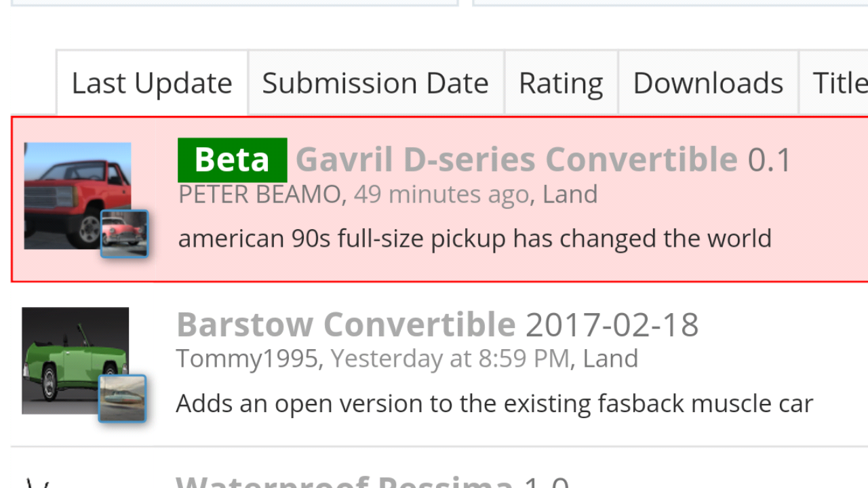
Task: Open Land category on Gavril entry
Action: [570, 195]
